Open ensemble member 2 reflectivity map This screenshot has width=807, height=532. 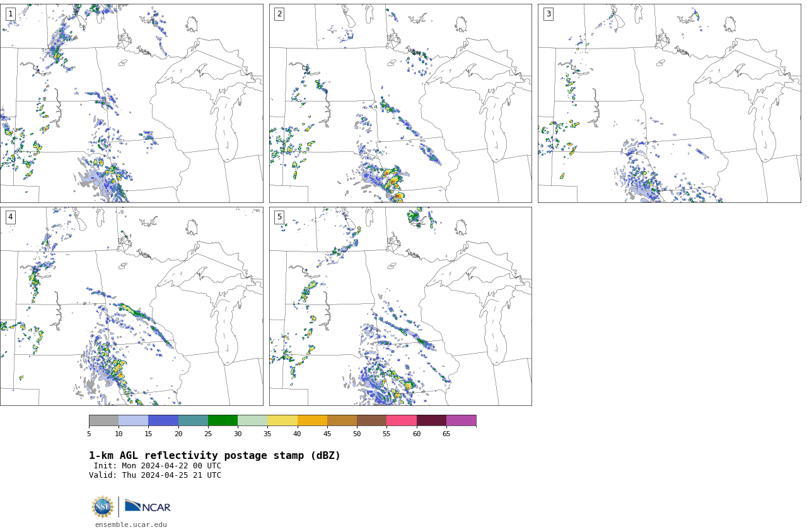pyautogui.click(x=400, y=103)
